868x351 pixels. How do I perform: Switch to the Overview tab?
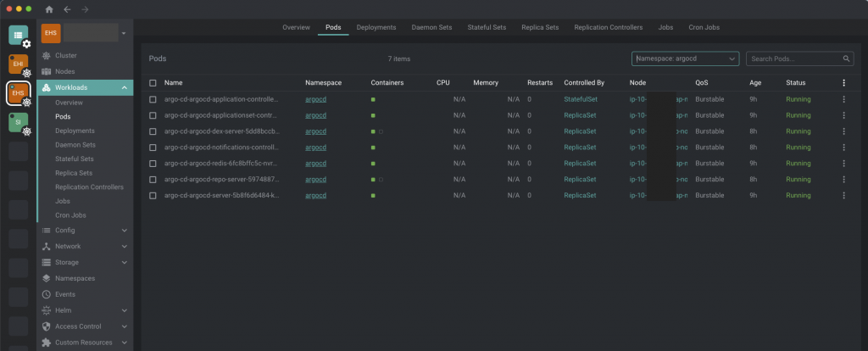click(x=296, y=27)
